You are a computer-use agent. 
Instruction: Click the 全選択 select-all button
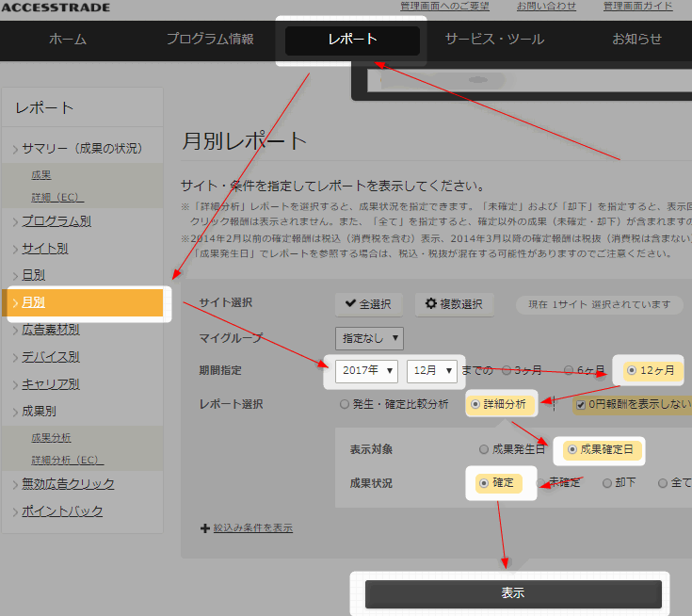368,303
